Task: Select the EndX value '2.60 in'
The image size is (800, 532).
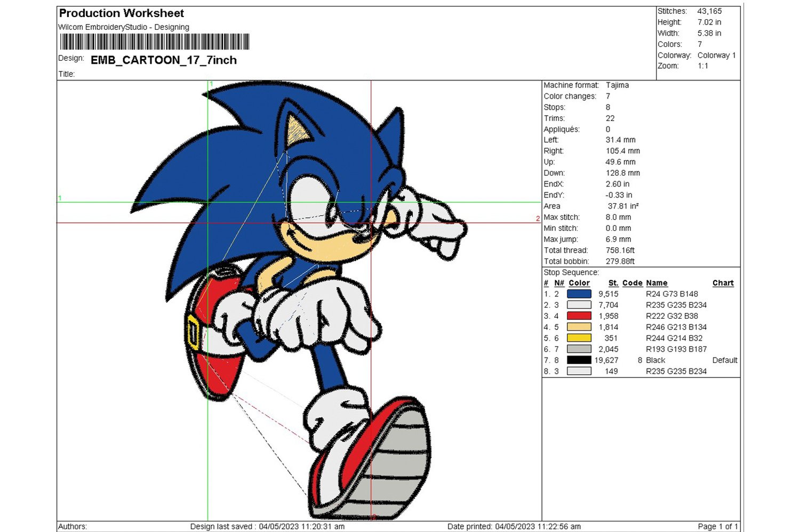Action: click(618, 184)
